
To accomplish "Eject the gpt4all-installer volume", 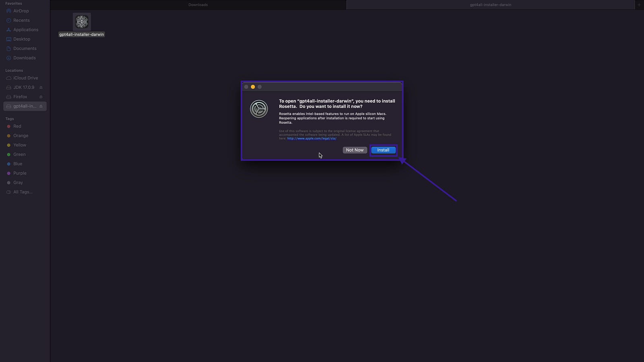I will tap(41, 106).
